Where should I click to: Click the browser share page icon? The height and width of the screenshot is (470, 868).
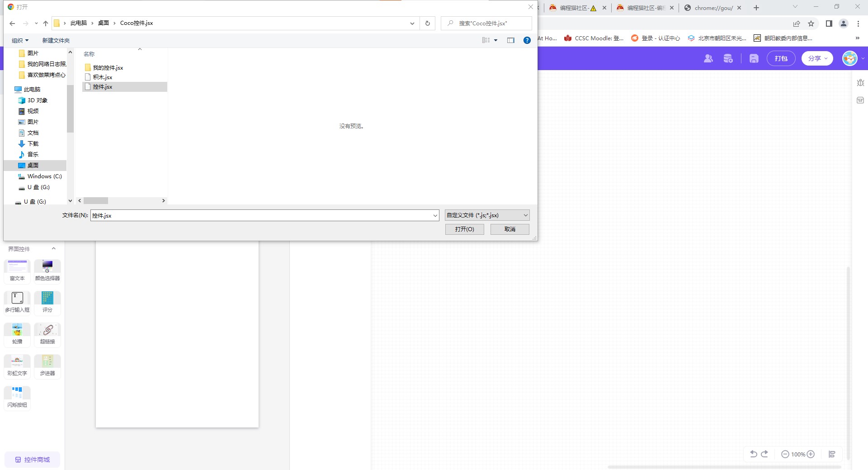(797, 24)
